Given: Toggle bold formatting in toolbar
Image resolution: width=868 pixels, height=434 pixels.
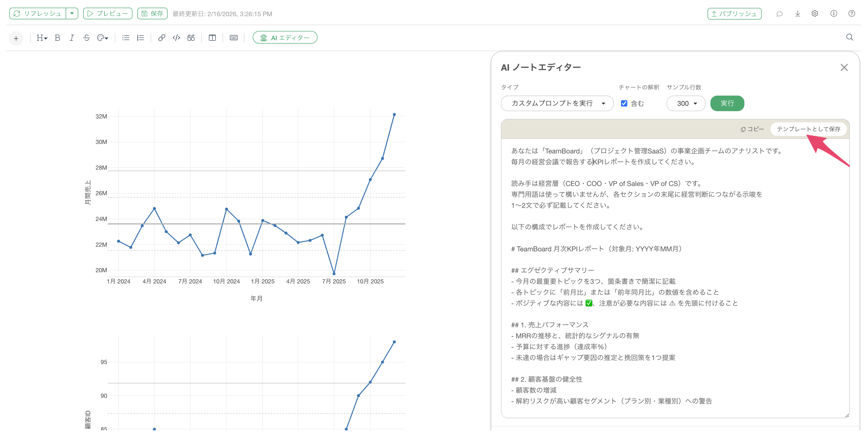Looking at the screenshot, I should [58, 38].
